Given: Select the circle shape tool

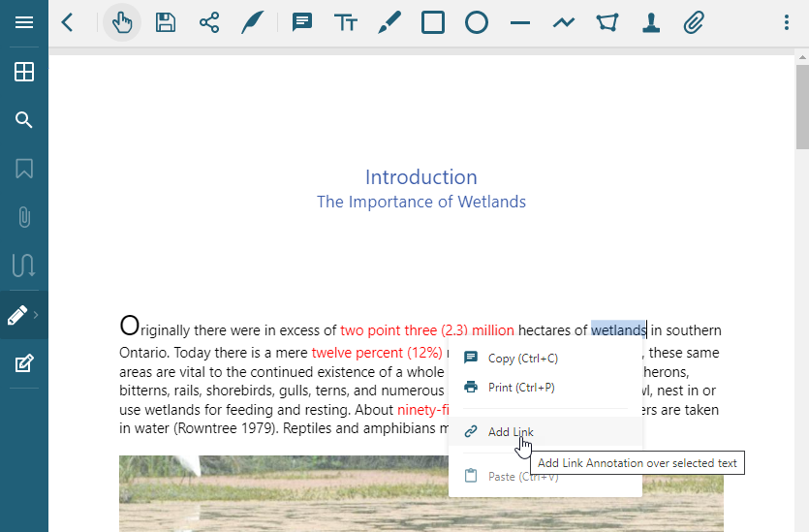Looking at the screenshot, I should [477, 22].
